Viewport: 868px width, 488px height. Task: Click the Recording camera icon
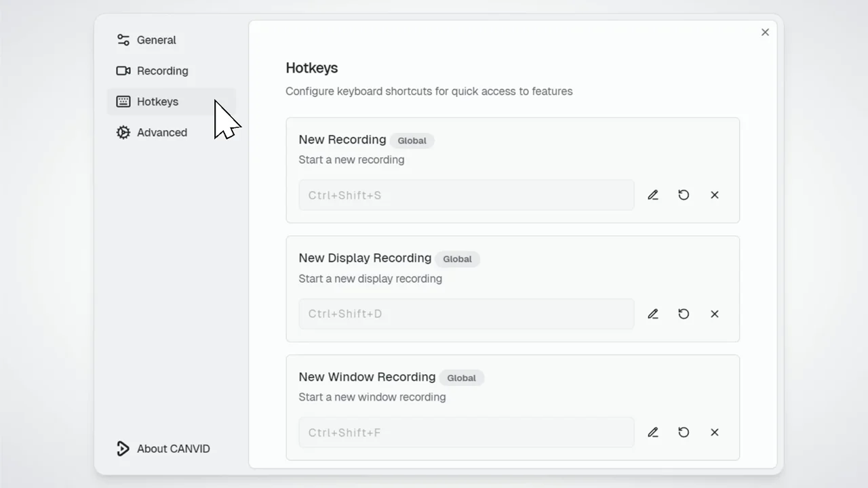[x=123, y=70]
